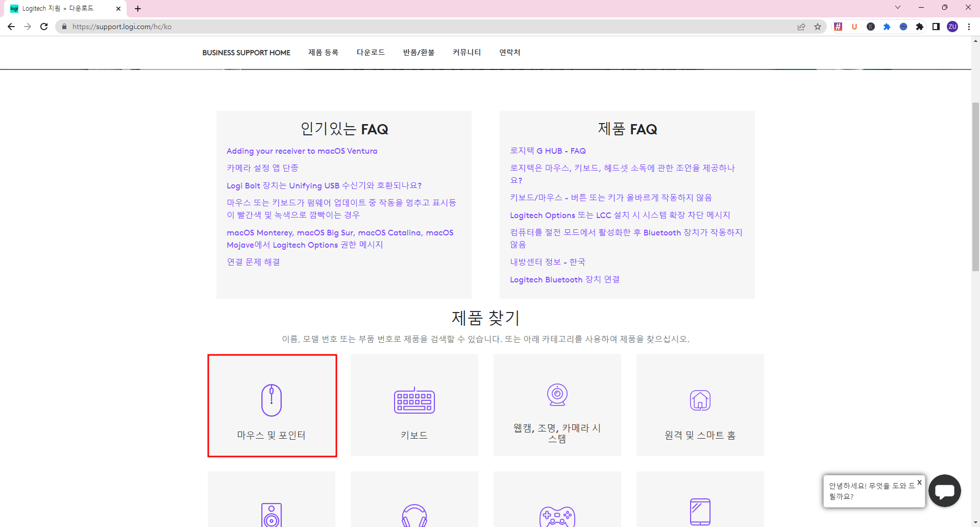
Task: Open the Chrome three-dot menu
Action: coord(969,27)
